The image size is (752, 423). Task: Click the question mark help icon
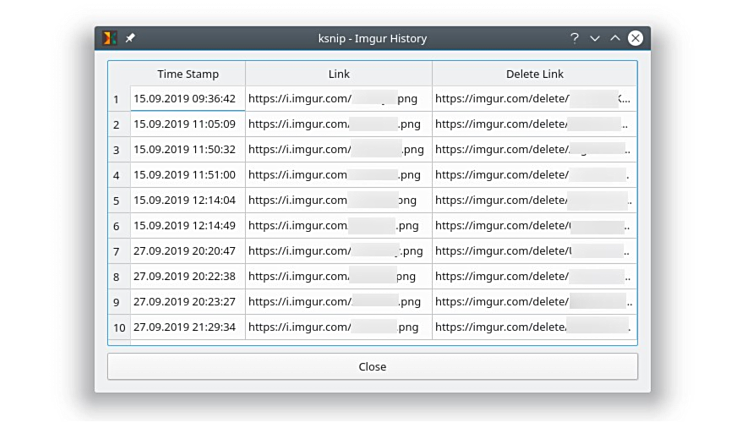(x=574, y=38)
